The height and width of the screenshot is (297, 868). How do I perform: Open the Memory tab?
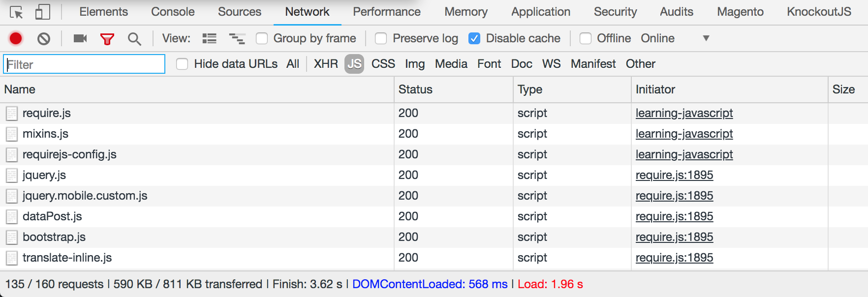point(466,12)
